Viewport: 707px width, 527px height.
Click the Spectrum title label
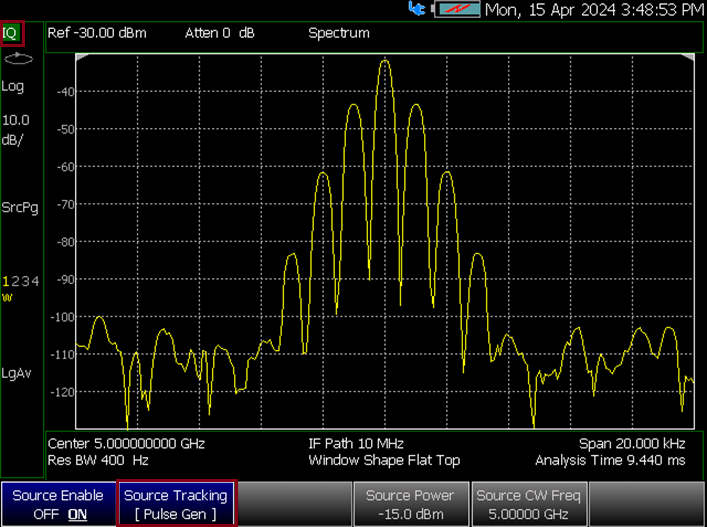click(x=339, y=33)
